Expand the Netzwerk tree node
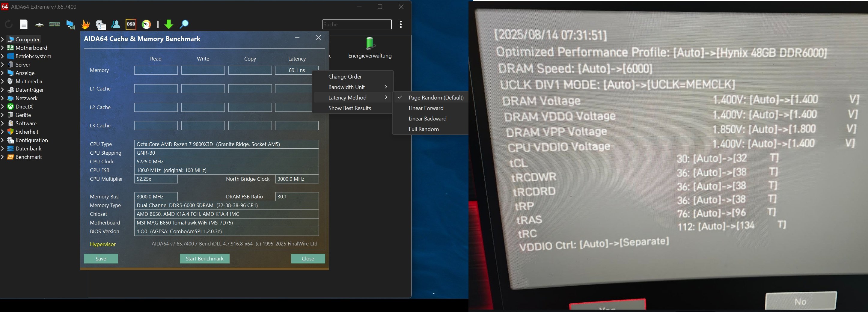Screen dimensions: 868x312 pos(2,98)
